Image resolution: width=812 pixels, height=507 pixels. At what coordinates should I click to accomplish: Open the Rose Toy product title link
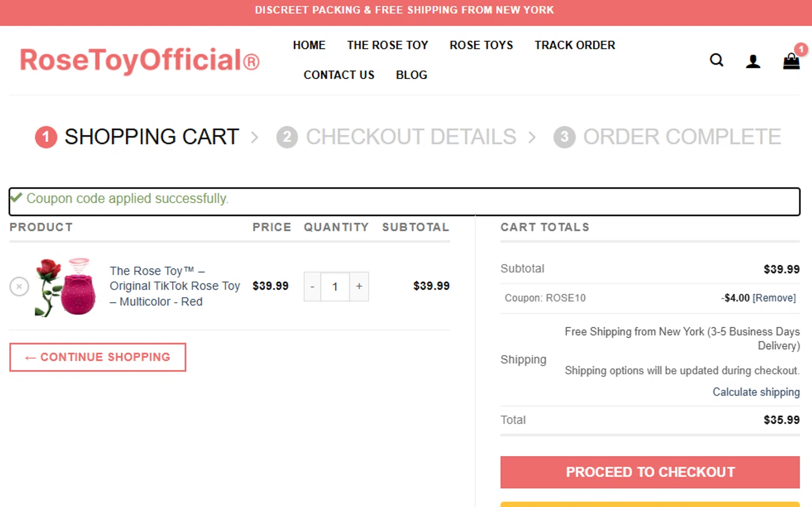pos(174,286)
